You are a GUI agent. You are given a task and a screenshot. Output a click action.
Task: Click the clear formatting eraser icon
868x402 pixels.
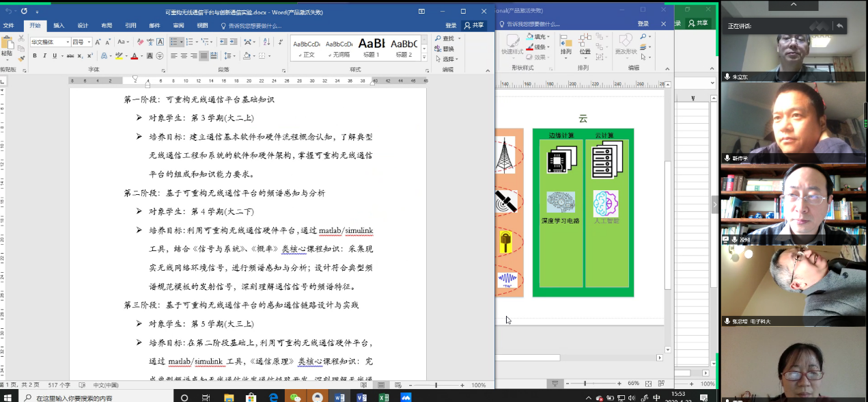point(140,42)
